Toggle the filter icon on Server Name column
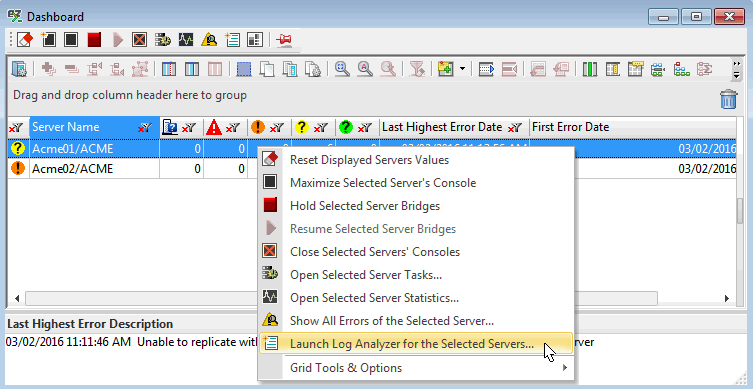Viewport: 753px width, 389px height. [x=145, y=128]
